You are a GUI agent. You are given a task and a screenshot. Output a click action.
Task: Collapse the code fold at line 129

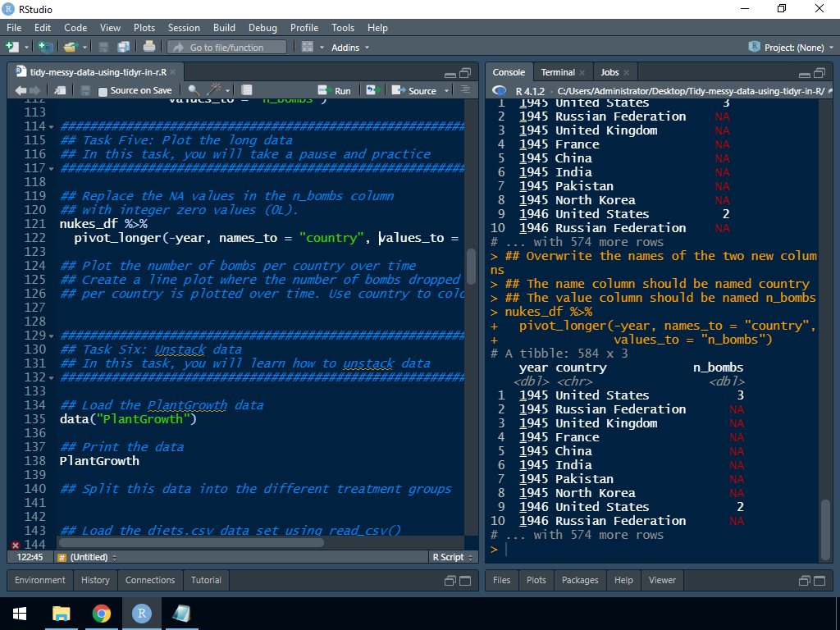pyautogui.click(x=52, y=336)
